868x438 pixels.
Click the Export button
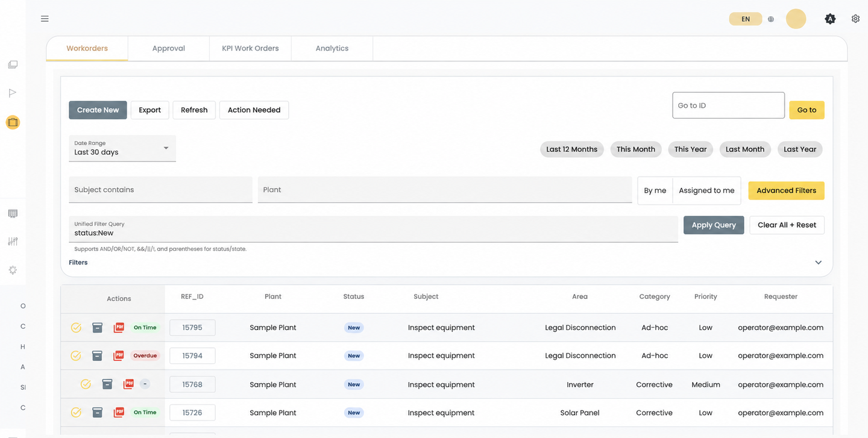(x=149, y=110)
